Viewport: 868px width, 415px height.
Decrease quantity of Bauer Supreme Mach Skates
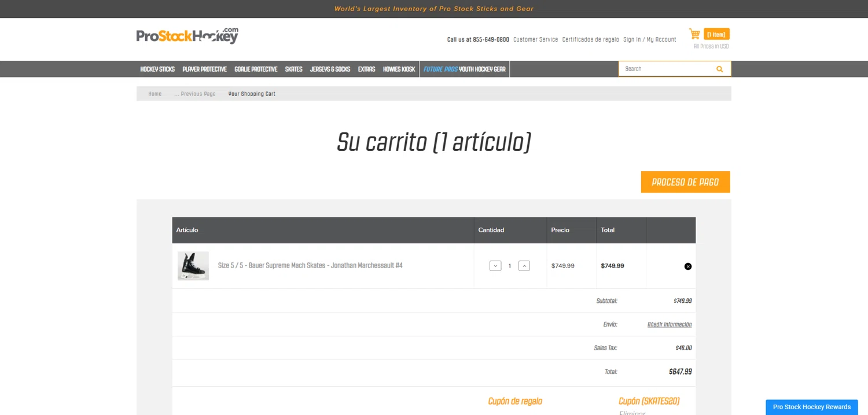(x=495, y=266)
